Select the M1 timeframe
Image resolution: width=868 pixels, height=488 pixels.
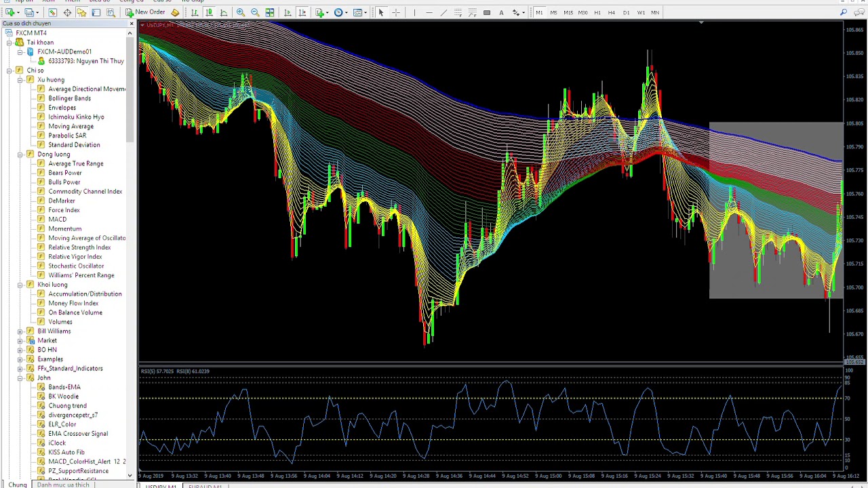point(539,12)
